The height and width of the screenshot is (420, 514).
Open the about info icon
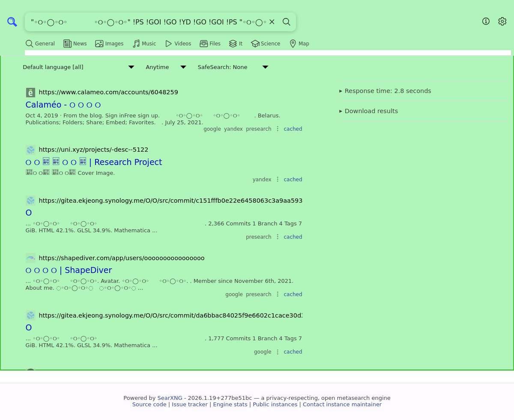486,21
